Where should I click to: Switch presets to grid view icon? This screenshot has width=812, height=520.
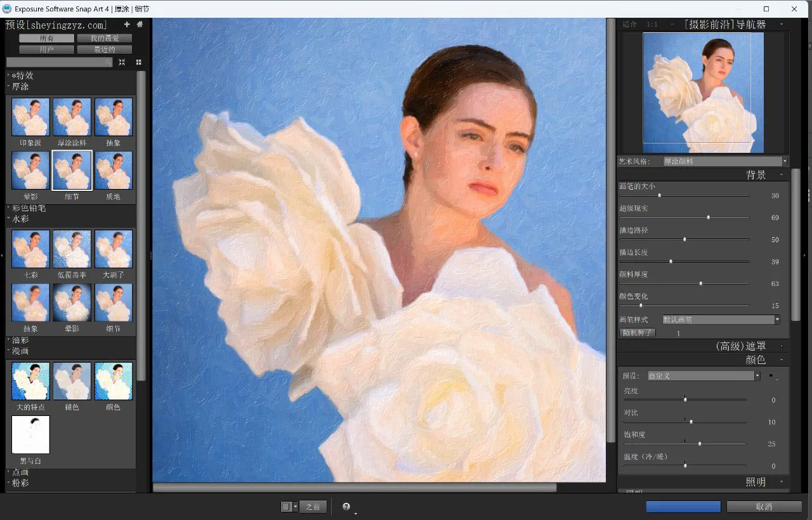click(x=138, y=62)
